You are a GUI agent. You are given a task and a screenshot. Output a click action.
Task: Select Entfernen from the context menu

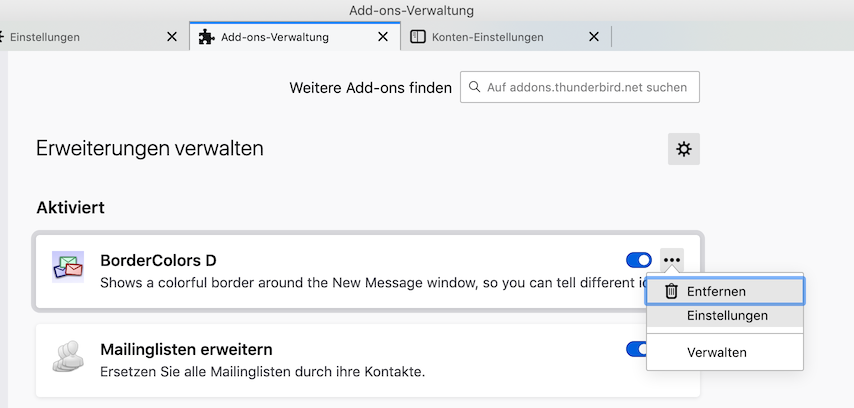click(x=716, y=291)
